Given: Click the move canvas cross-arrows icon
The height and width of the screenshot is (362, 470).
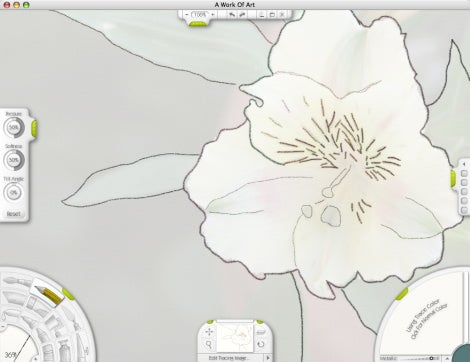Looking at the screenshot, I should click(x=209, y=332).
